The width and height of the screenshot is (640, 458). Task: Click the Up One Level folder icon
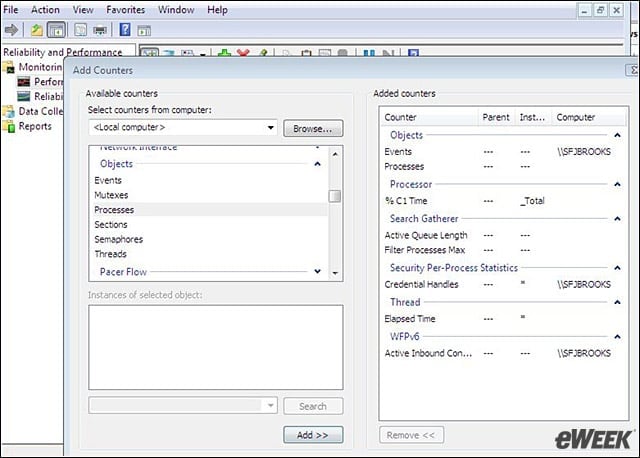(37, 30)
